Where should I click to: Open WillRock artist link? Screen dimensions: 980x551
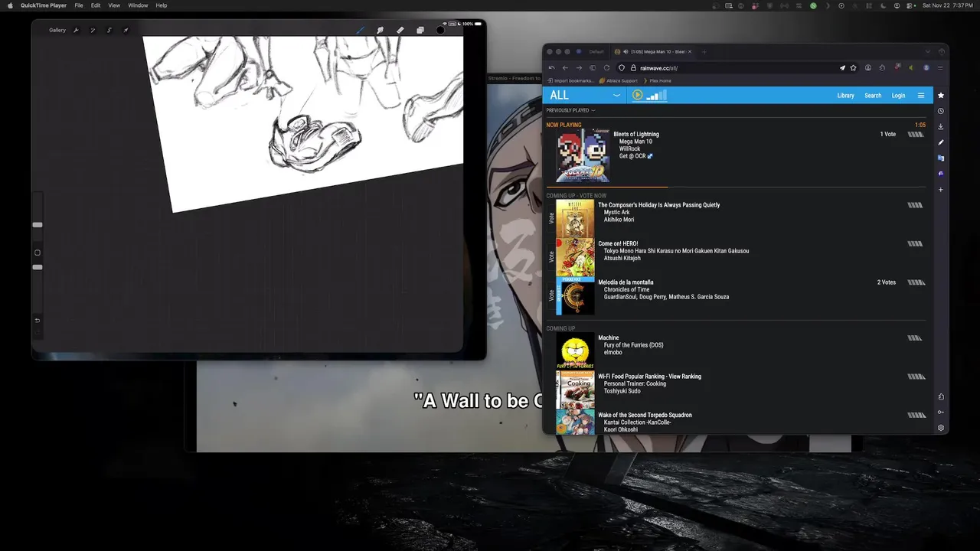(629, 149)
